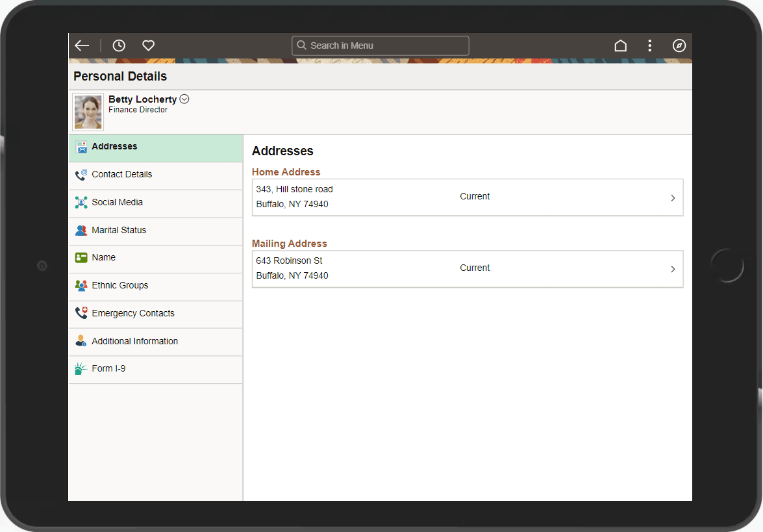This screenshot has height=532, width=763.
Task: Click Betty Locherty's profile photo
Action: (88, 112)
